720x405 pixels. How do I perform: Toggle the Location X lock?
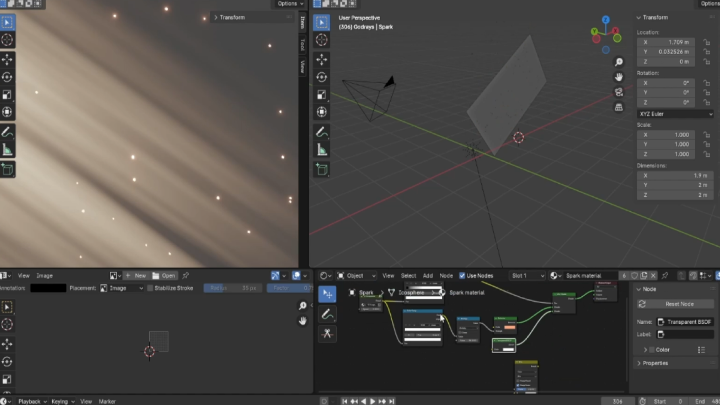click(707, 42)
